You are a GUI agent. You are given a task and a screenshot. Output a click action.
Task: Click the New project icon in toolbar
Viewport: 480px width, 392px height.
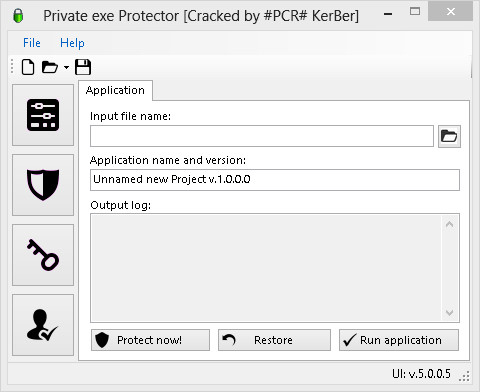(28, 67)
